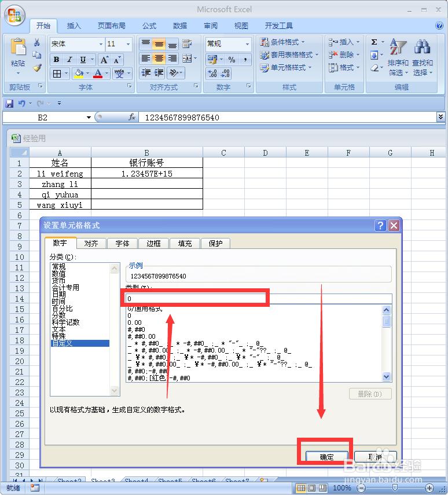Click the Clear eraser icon
The image size is (448, 495).
[374, 68]
